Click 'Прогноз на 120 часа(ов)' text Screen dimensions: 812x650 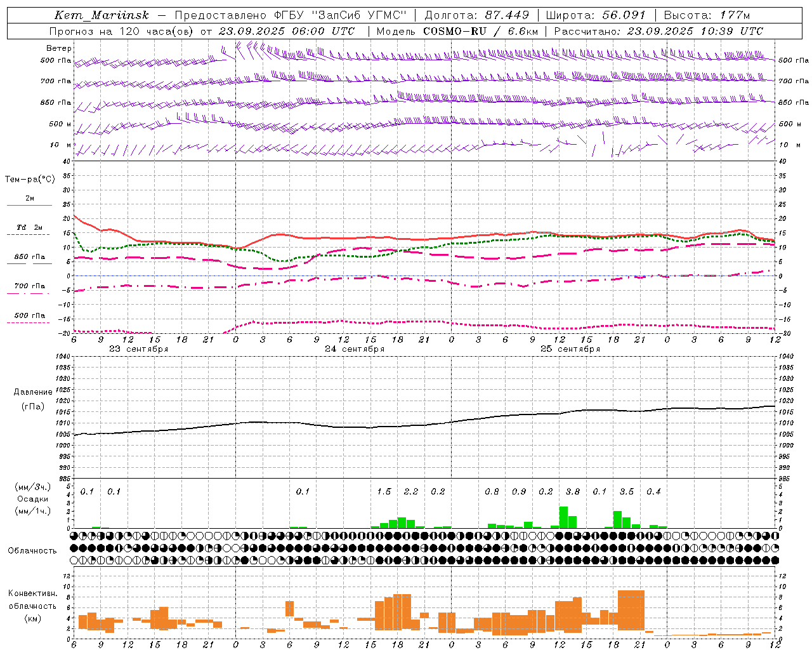[x=122, y=31]
